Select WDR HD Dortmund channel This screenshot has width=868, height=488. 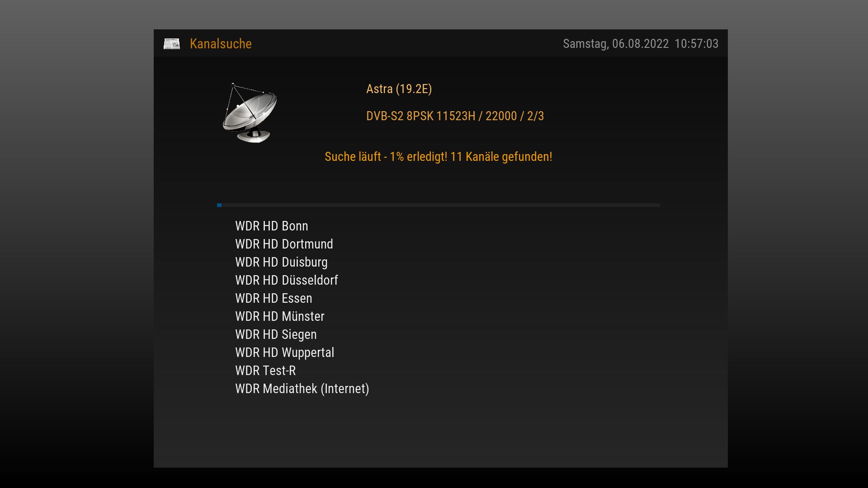[284, 244]
